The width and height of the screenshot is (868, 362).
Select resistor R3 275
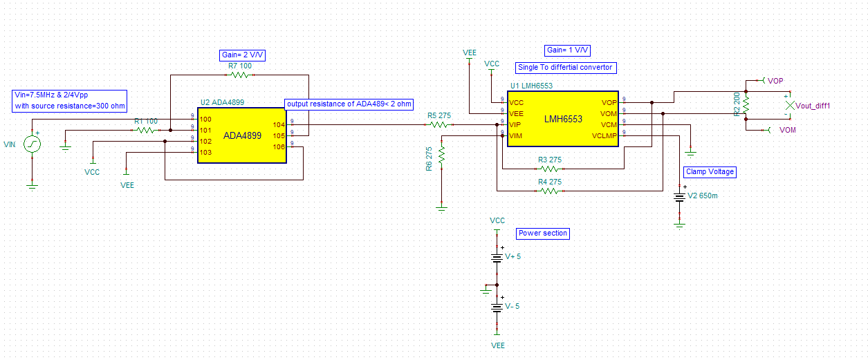[549, 168]
